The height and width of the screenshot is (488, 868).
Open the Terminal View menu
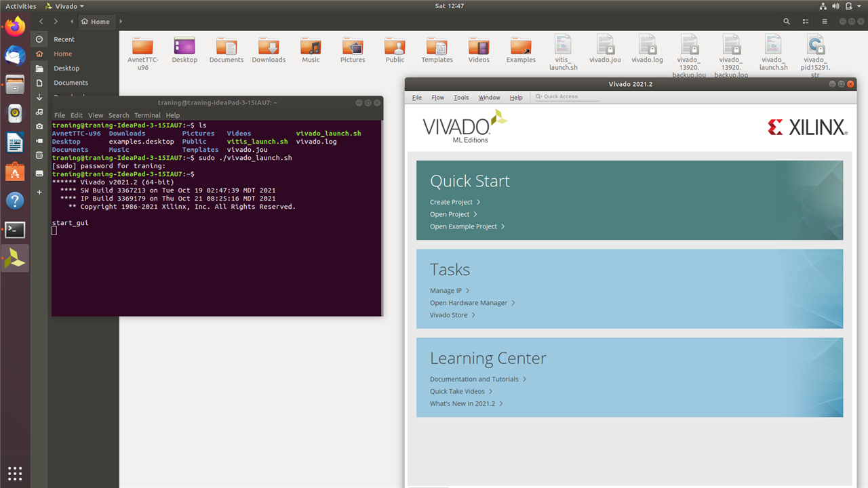coord(96,115)
